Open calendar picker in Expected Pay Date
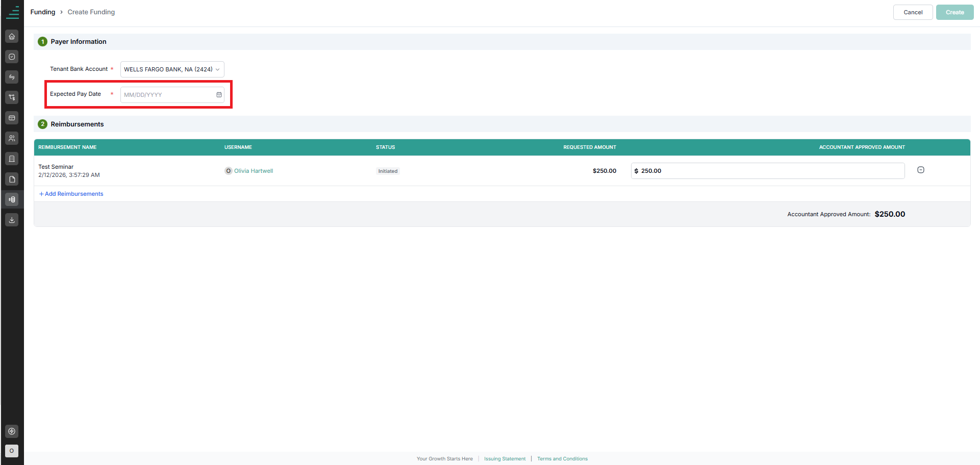980x465 pixels. (x=219, y=95)
